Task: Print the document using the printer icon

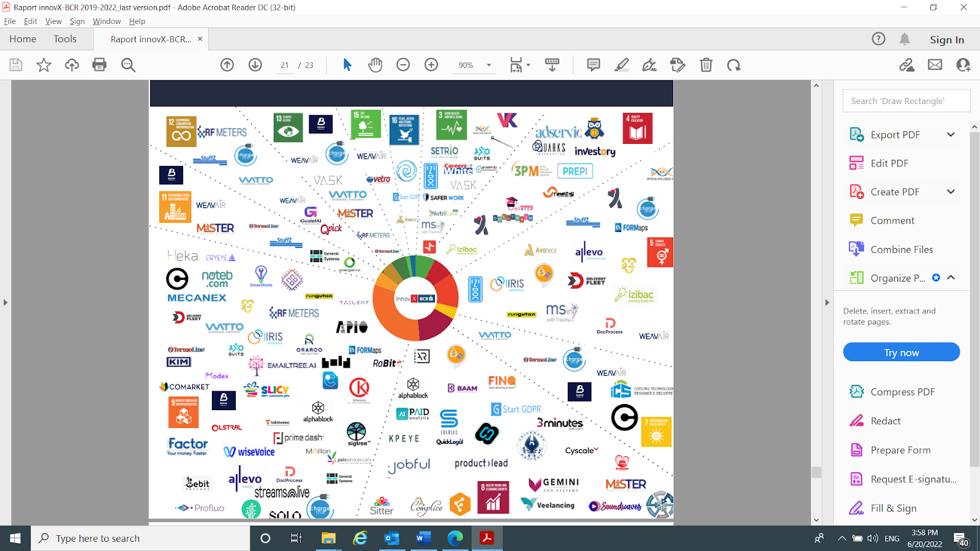Action: pos(99,65)
